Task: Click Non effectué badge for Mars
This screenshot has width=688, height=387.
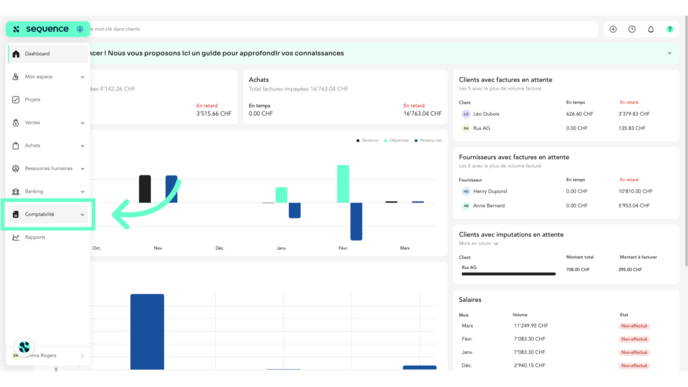Action: click(x=634, y=326)
